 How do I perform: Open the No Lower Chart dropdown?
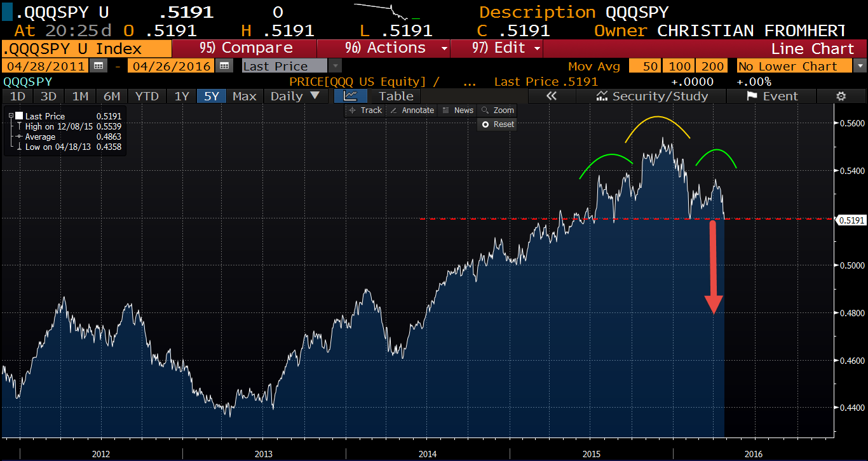coord(860,66)
